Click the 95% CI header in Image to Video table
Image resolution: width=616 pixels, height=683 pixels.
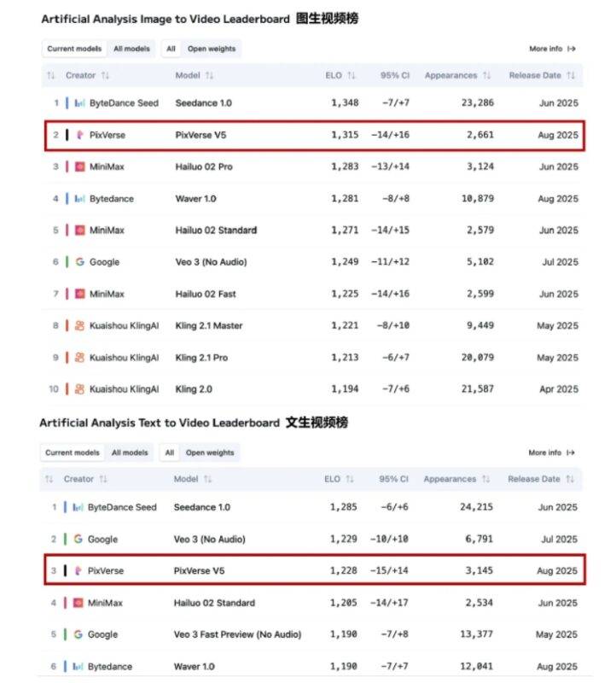(x=395, y=75)
